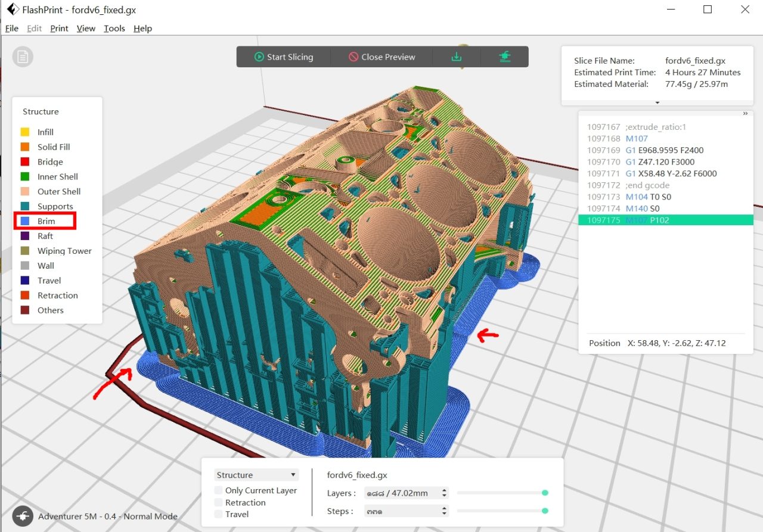Enable the Travel display checkbox
This screenshot has height=532, width=763.
pyautogui.click(x=219, y=514)
